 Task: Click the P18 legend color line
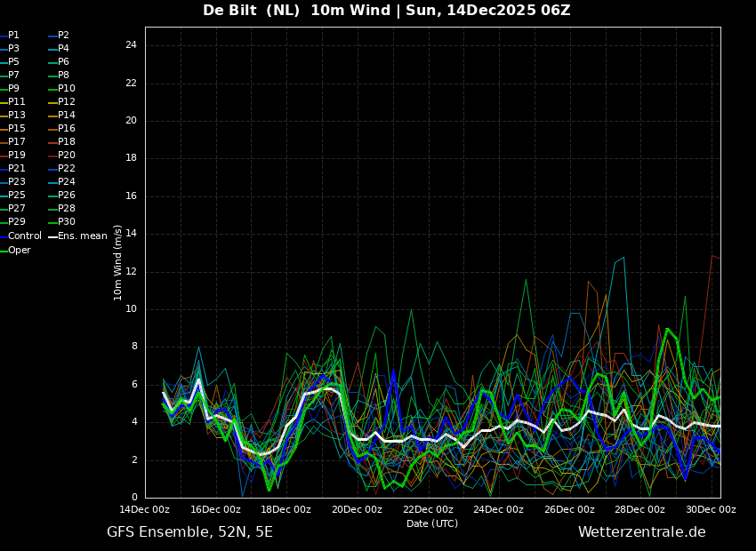coord(52,142)
